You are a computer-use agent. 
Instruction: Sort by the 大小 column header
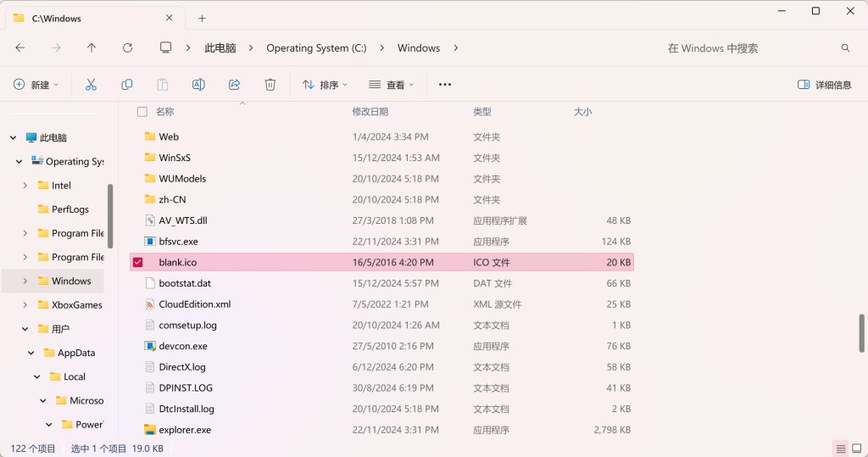(582, 112)
